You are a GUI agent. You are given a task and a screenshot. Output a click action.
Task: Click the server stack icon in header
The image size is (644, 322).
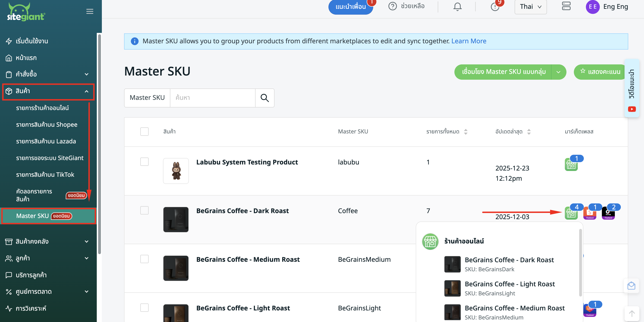tap(566, 6)
